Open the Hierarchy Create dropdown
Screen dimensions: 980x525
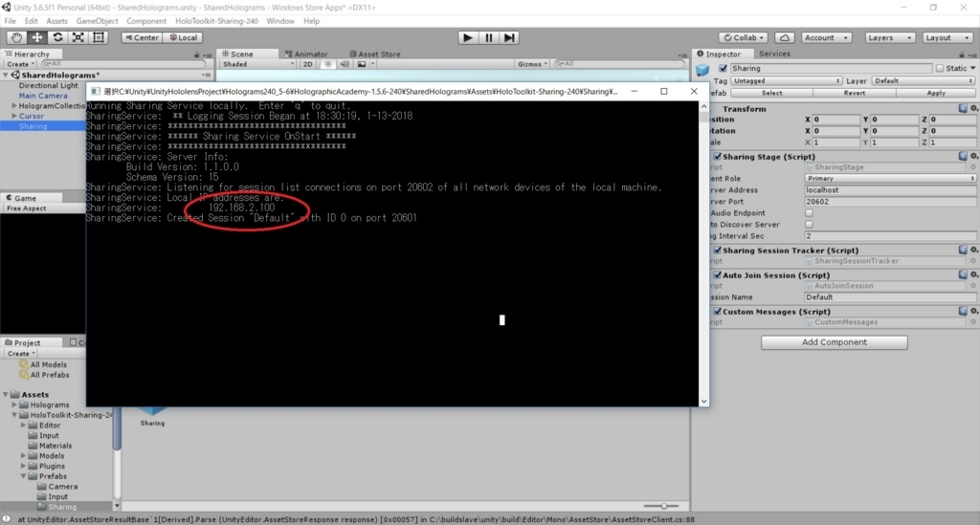pos(21,64)
